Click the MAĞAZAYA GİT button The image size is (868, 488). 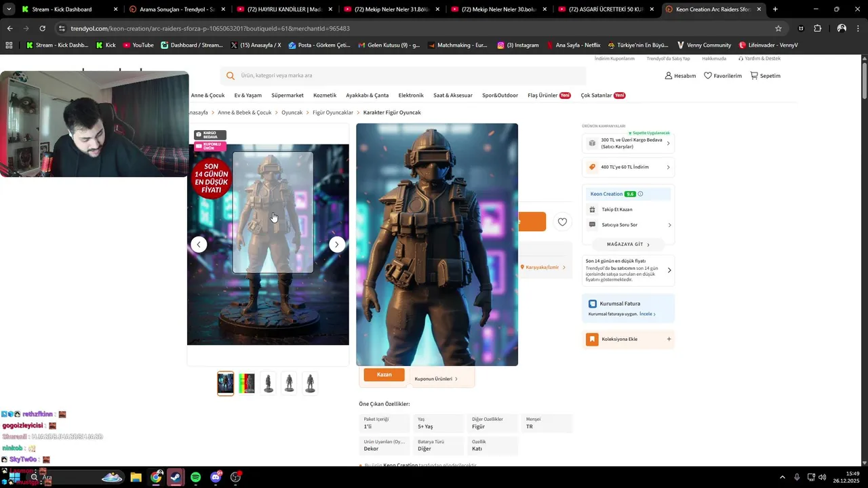click(629, 245)
